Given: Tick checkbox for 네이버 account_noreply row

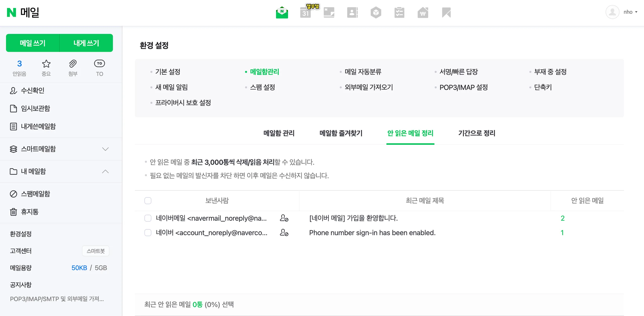Looking at the screenshot, I should [x=148, y=233].
